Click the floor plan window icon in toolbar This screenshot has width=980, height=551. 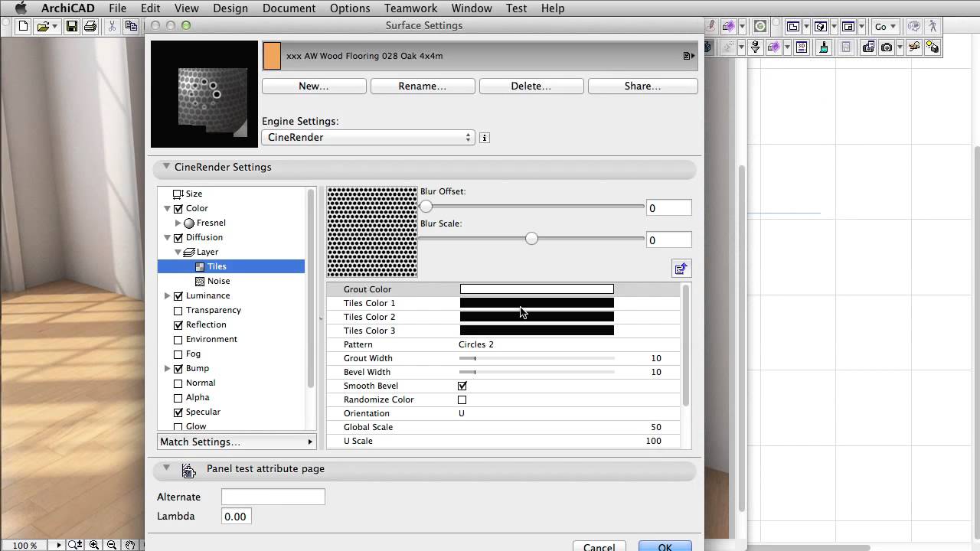[793, 27]
